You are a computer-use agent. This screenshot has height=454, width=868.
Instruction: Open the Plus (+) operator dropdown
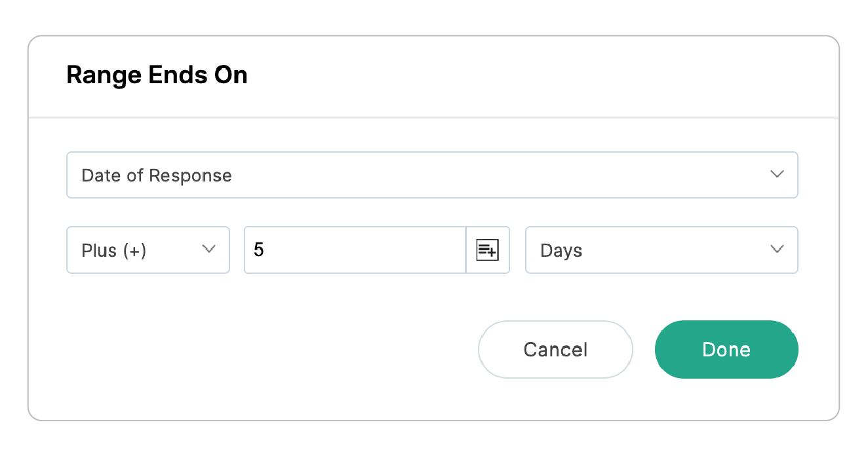(x=148, y=250)
